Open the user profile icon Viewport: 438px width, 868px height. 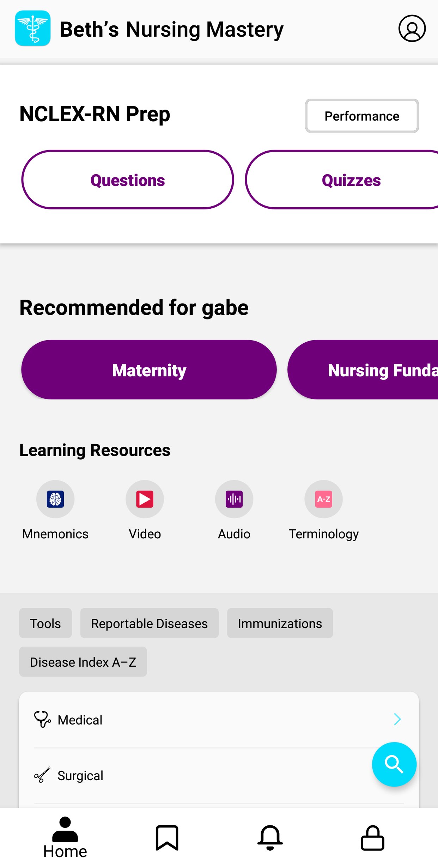click(x=412, y=29)
